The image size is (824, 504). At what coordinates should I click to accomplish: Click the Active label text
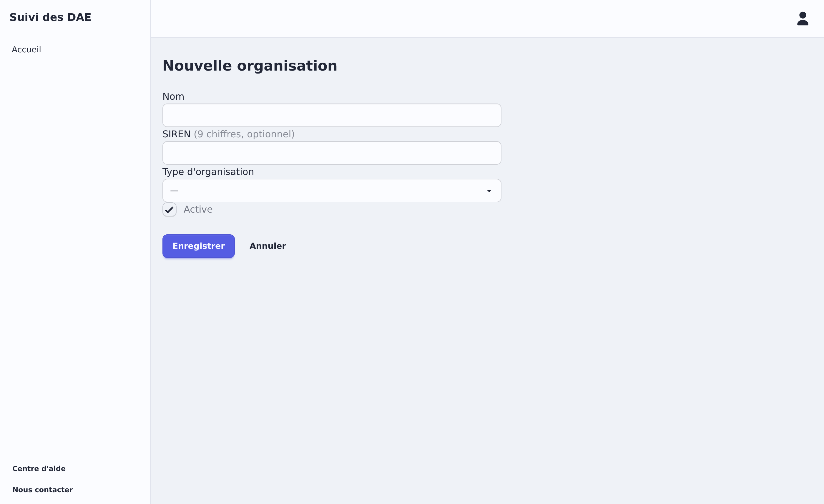coord(198,210)
